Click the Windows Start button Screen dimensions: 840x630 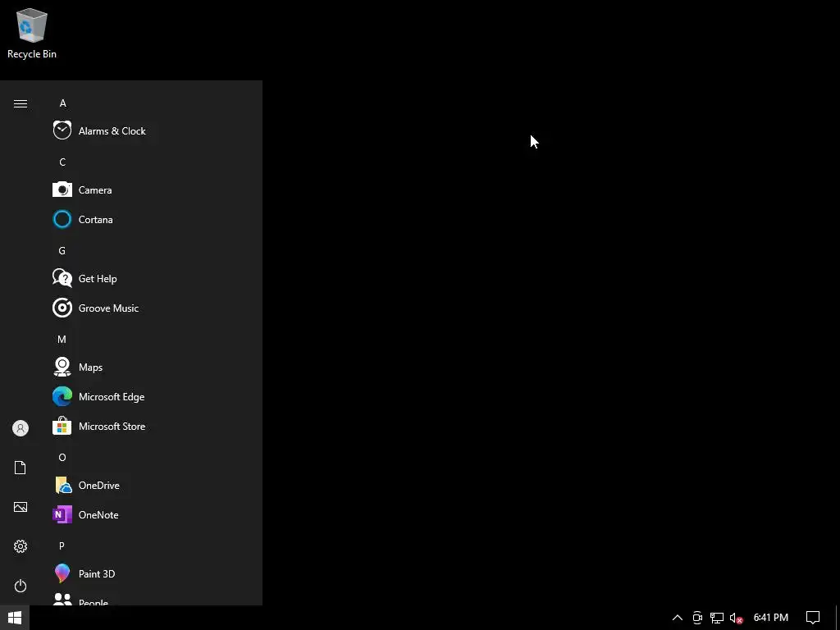click(x=15, y=618)
